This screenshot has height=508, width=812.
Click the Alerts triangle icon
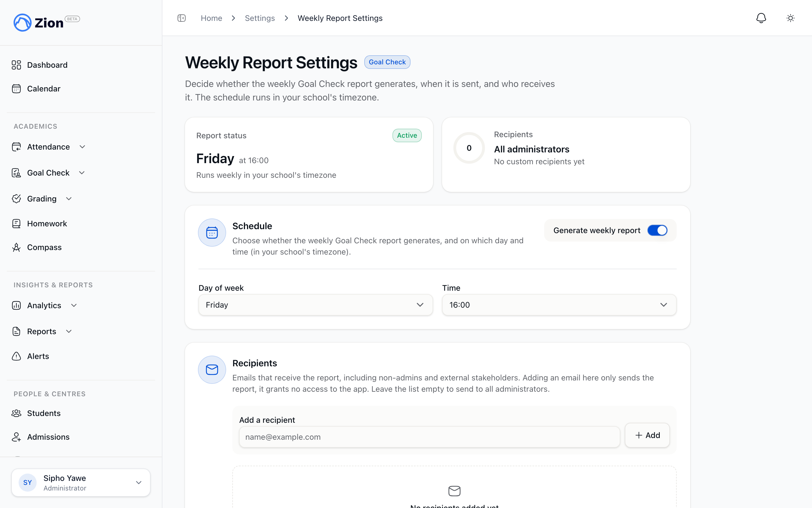pos(16,356)
